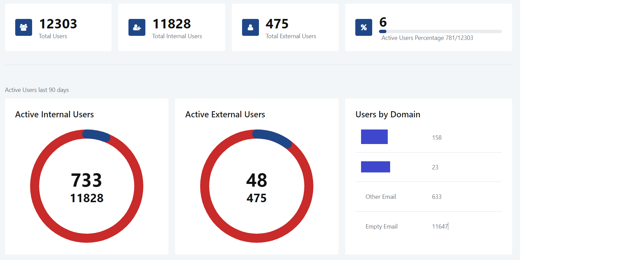Click the Total Internal Users label
The image size is (644, 260).
(x=177, y=36)
